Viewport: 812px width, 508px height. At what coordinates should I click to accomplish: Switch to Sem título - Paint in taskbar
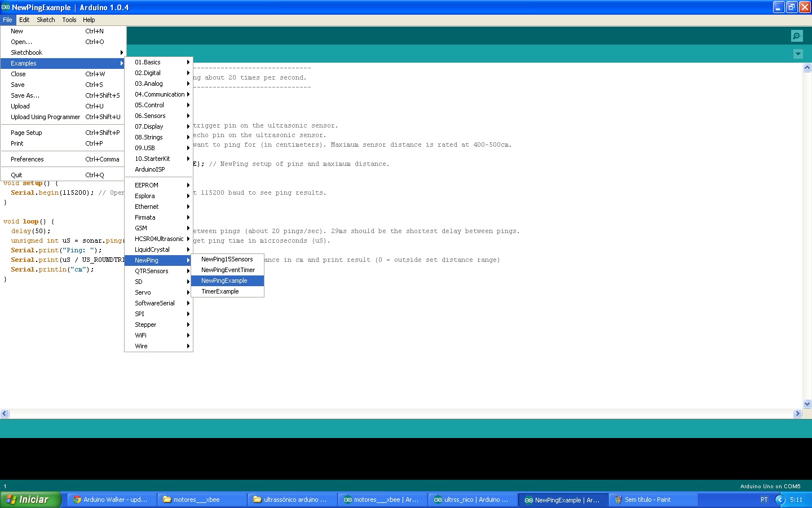pos(653,500)
